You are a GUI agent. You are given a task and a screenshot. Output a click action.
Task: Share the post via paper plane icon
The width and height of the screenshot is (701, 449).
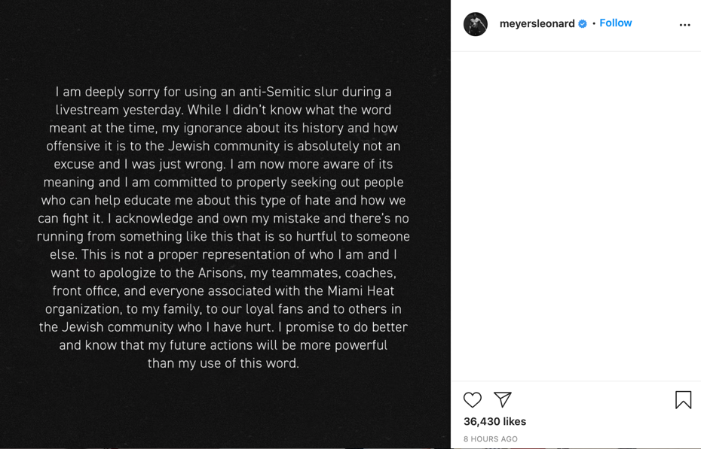point(502,400)
